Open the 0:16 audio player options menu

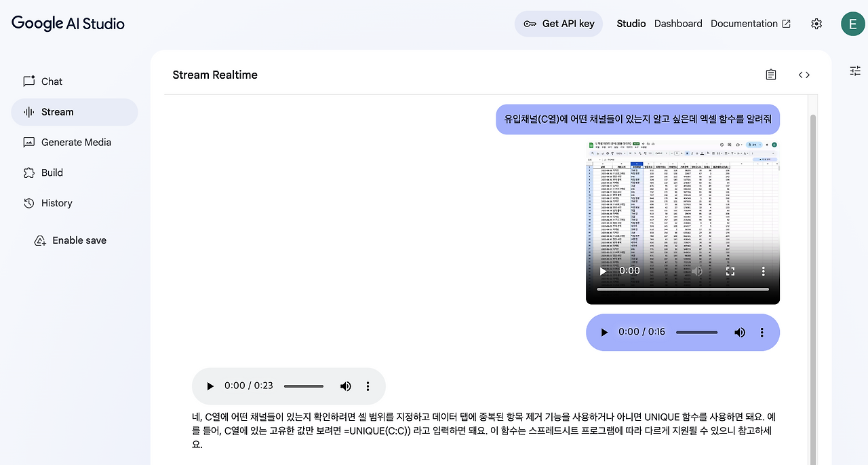[x=762, y=332]
